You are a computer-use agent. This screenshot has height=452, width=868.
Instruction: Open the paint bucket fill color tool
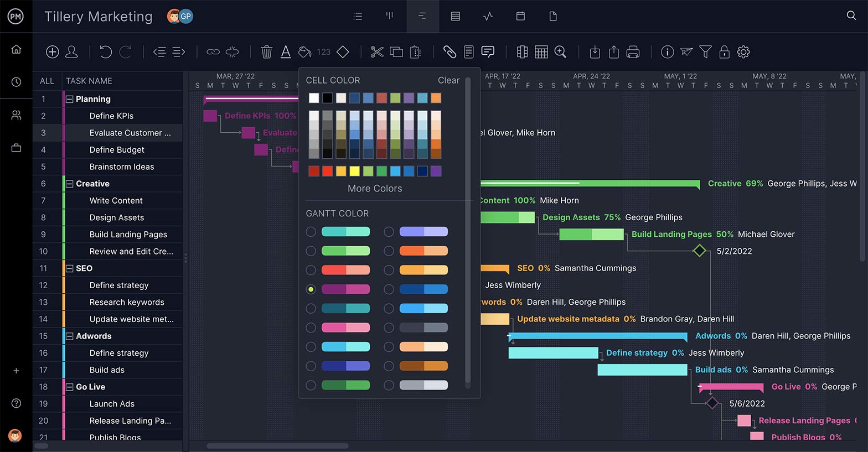(304, 52)
